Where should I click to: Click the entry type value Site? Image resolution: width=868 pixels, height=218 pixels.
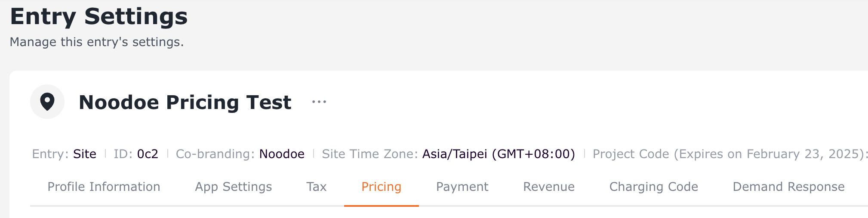click(85, 154)
